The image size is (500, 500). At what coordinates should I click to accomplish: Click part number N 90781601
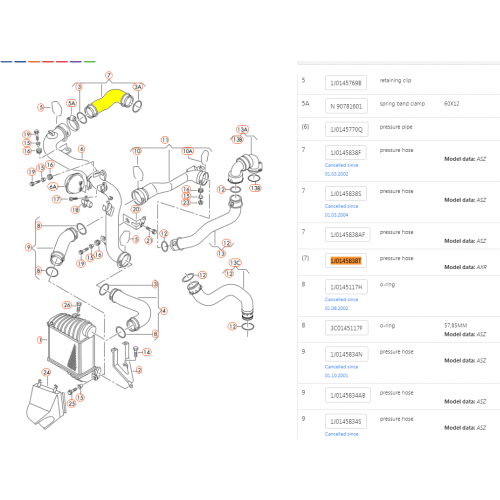point(346,106)
